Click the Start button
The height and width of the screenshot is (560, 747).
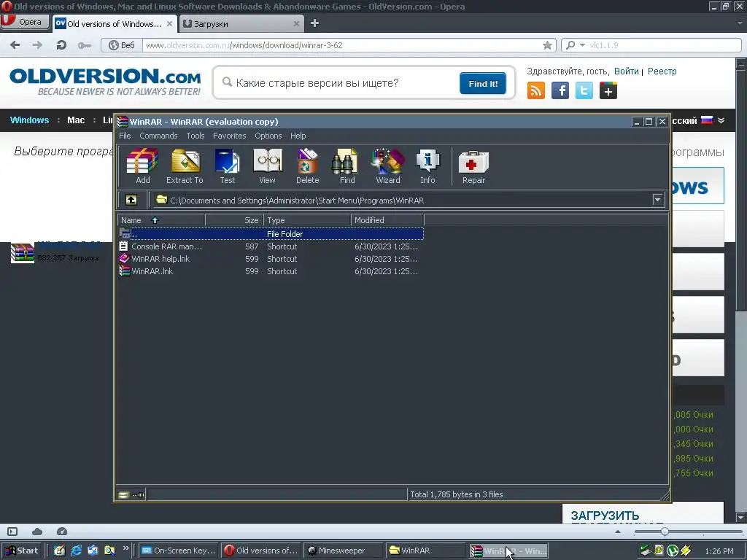pos(22,551)
